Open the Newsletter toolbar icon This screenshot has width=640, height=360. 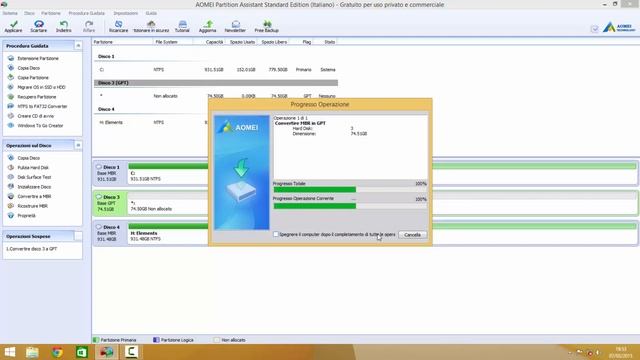tap(235, 27)
